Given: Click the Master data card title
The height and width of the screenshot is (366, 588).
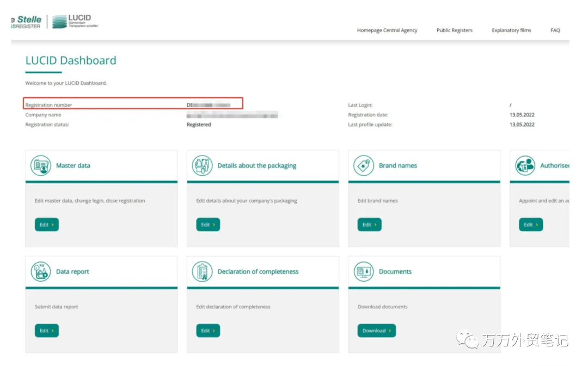Looking at the screenshot, I should coord(73,165).
